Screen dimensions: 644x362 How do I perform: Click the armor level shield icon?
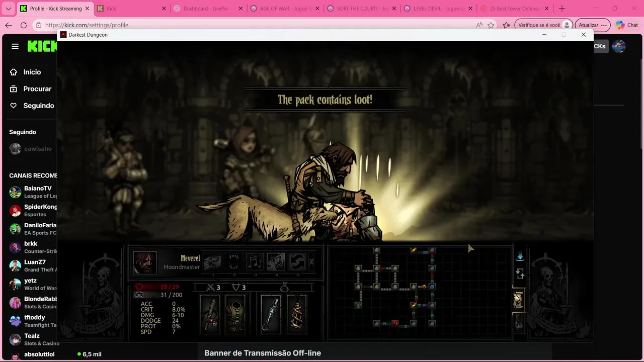tap(236, 287)
